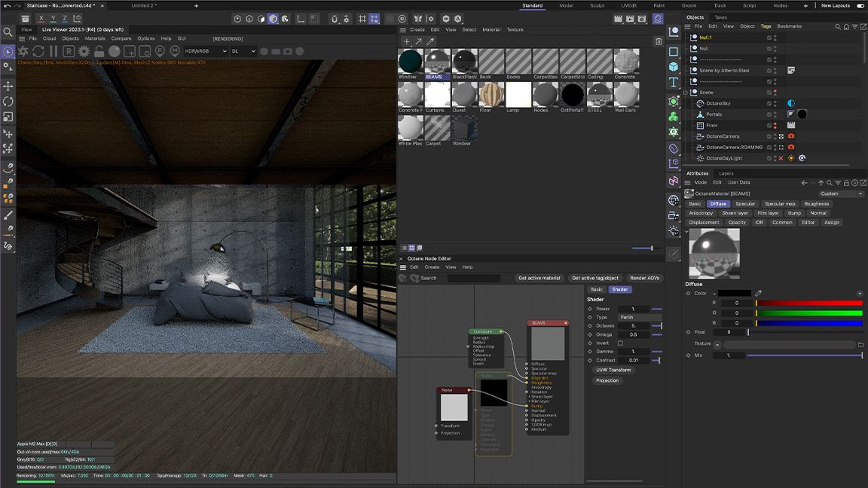Pause the Live Viewer render

(x=52, y=51)
